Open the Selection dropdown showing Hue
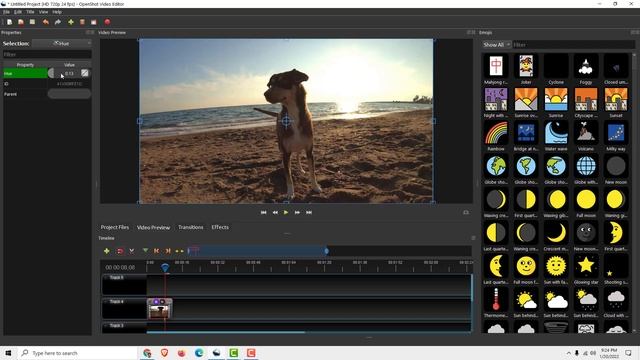 coord(62,43)
